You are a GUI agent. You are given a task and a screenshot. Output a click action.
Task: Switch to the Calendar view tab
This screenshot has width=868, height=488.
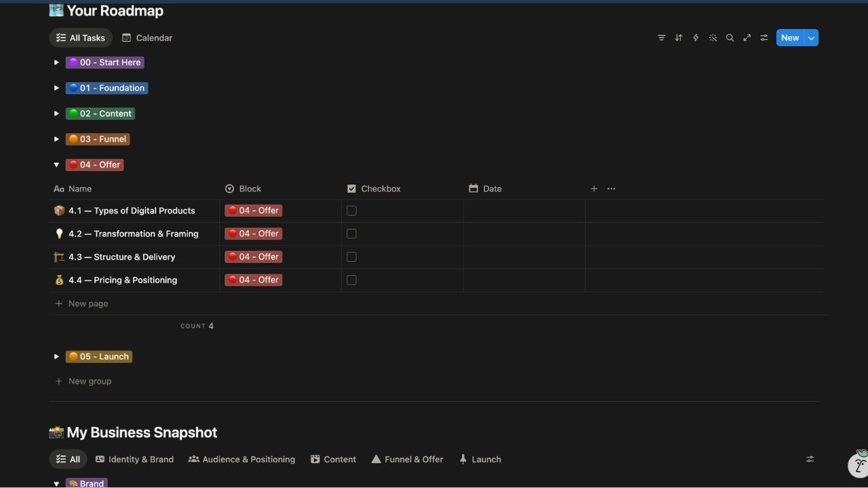point(147,38)
